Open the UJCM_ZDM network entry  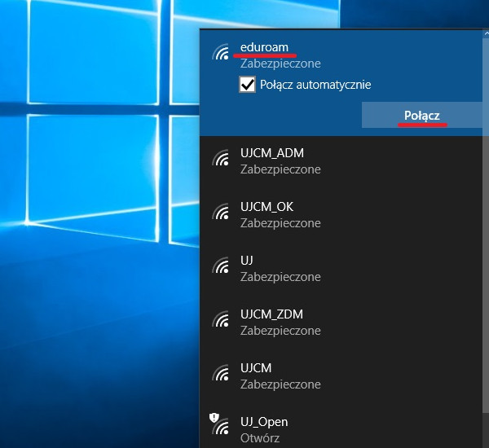(x=271, y=314)
